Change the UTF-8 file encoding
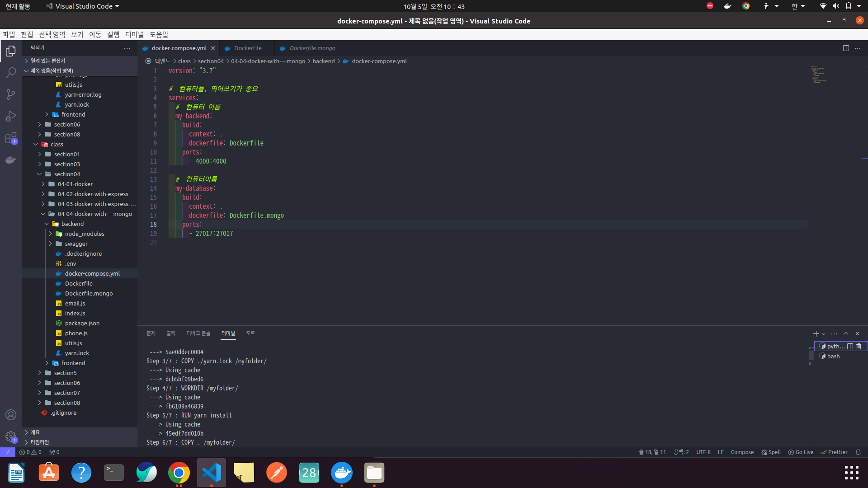 click(703, 452)
